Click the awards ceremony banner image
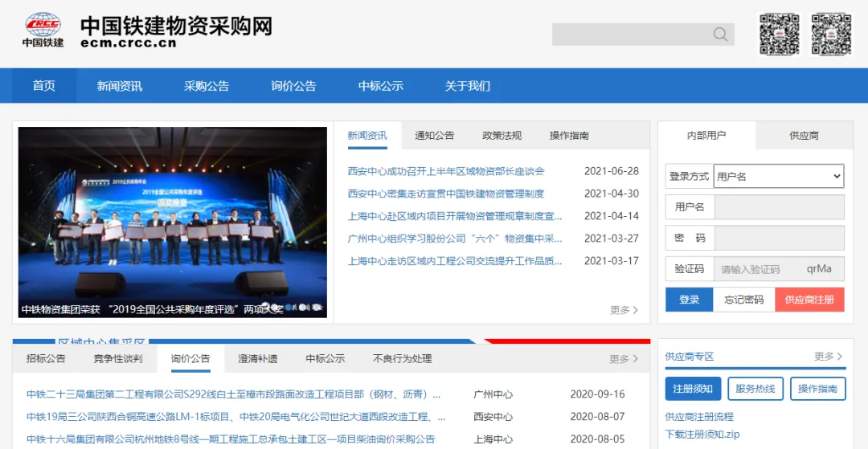The height and width of the screenshot is (449, 868). 173,222
